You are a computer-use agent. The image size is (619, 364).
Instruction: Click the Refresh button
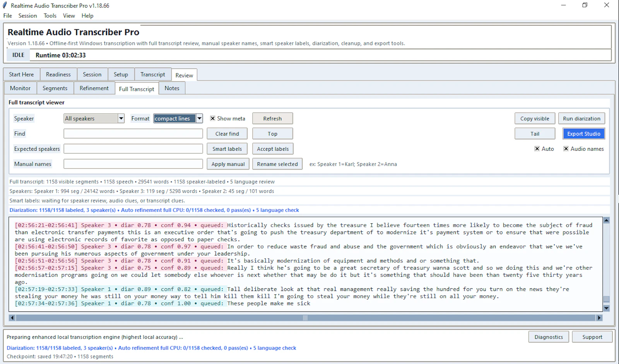(272, 119)
